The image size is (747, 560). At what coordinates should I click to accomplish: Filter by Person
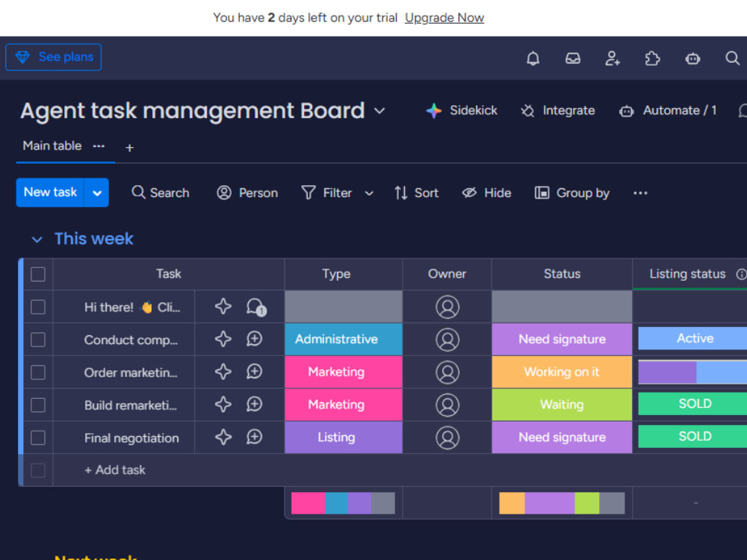(247, 193)
